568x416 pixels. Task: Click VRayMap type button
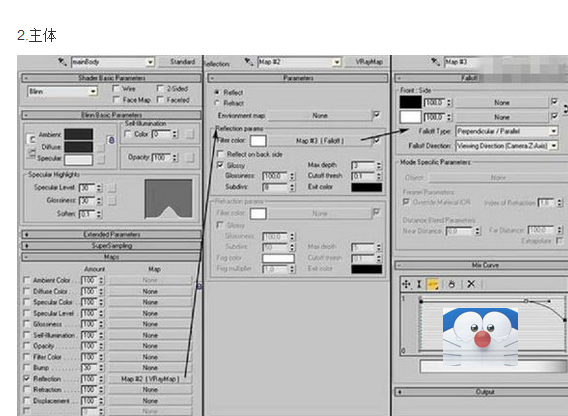pyautogui.click(x=367, y=62)
